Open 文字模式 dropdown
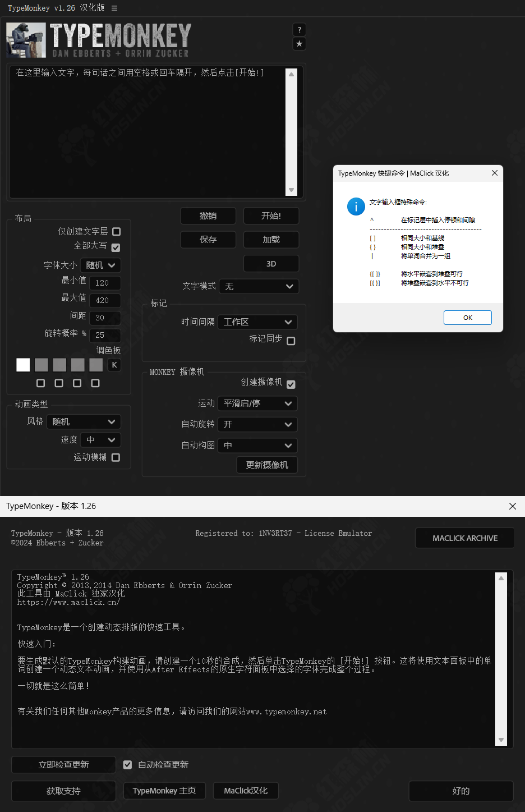525x812 pixels. point(259,286)
